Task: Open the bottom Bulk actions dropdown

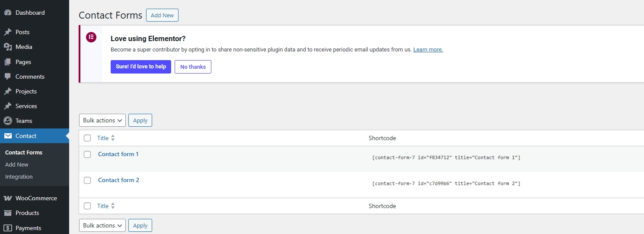Action: [102, 225]
